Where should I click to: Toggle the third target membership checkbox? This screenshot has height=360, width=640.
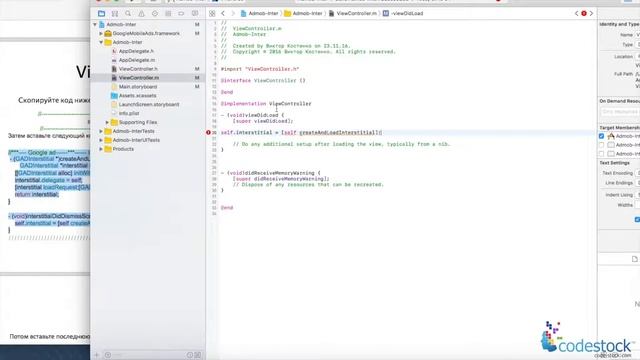601,154
